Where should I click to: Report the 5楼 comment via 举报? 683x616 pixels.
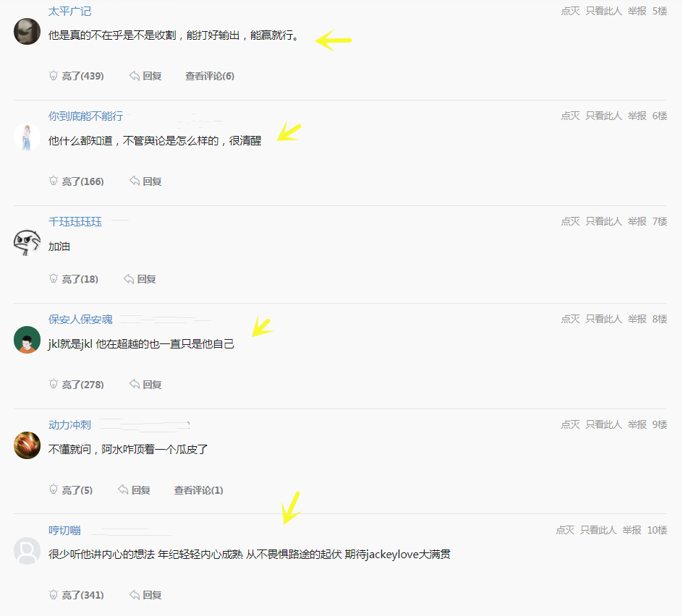click(x=637, y=12)
